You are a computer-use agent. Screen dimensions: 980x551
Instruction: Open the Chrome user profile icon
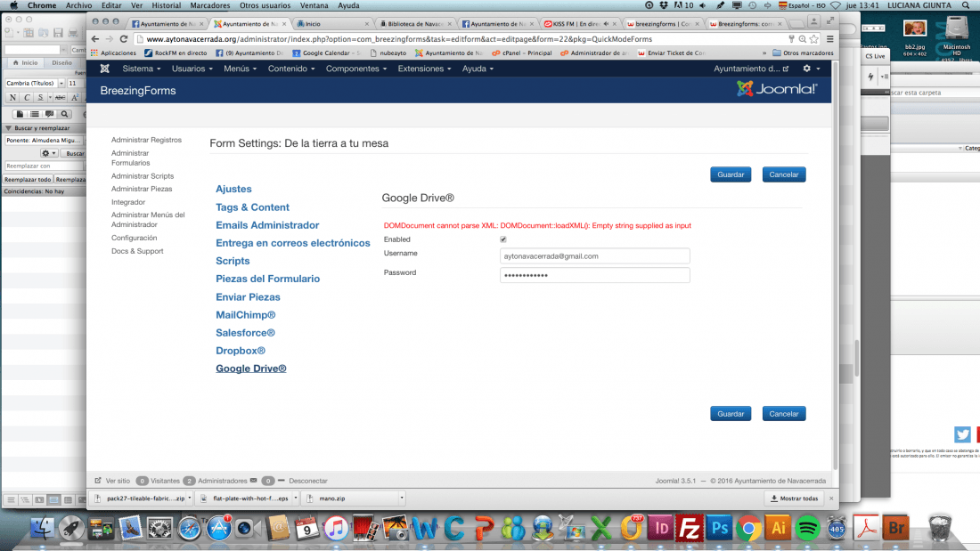click(813, 22)
